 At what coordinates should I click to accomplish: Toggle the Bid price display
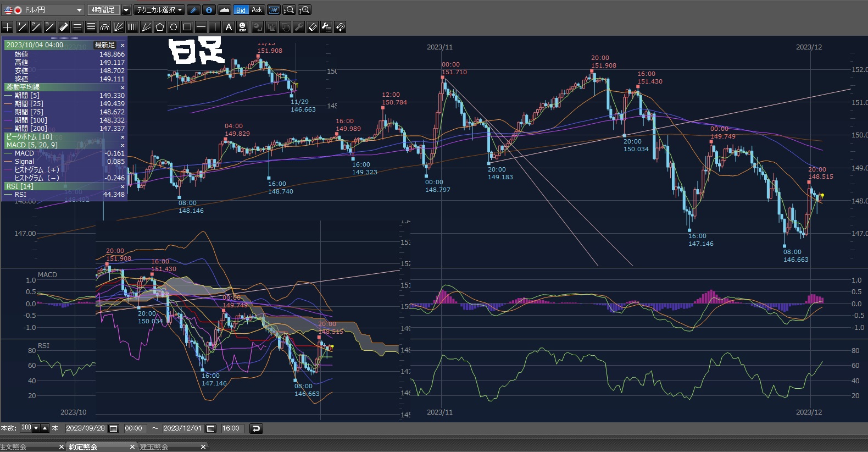[241, 10]
